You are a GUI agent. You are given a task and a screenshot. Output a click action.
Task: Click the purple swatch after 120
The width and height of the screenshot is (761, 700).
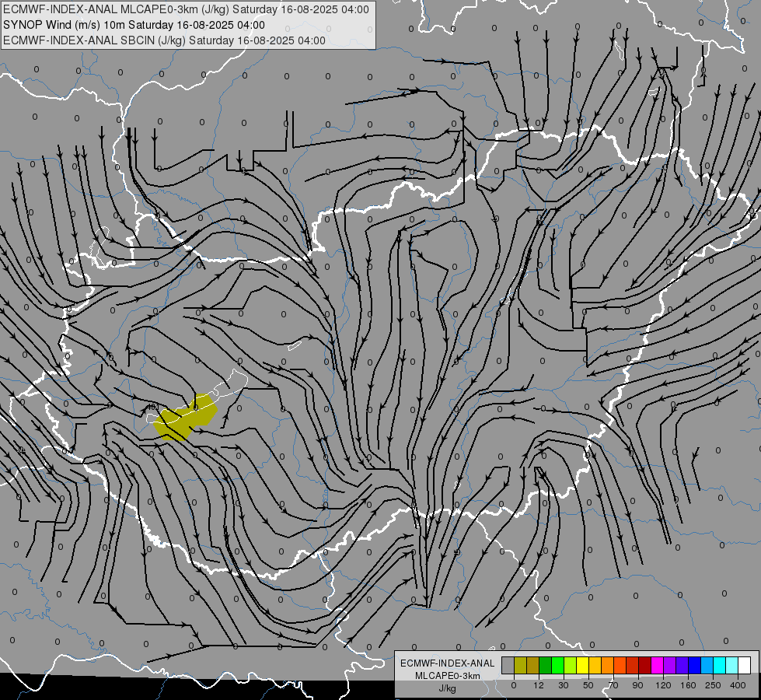click(x=670, y=666)
